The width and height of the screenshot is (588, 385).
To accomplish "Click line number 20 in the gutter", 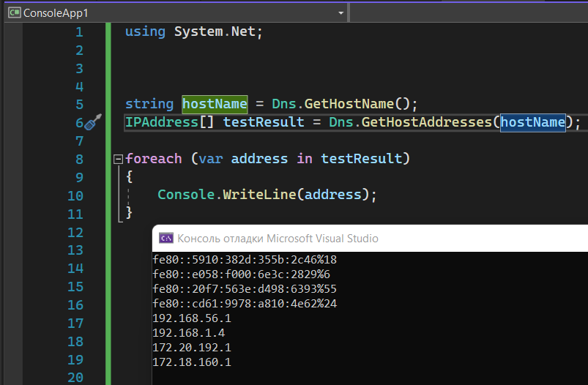I will click(75, 378).
